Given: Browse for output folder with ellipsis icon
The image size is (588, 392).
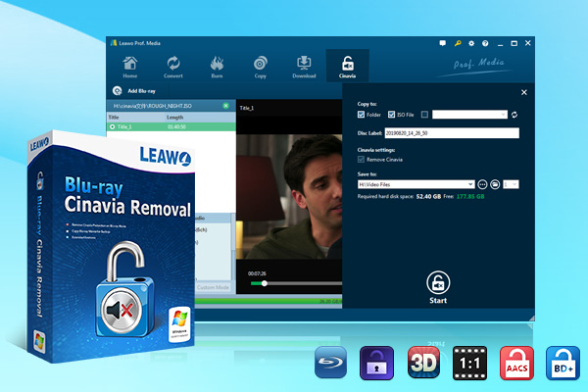Looking at the screenshot, I should point(482,184).
